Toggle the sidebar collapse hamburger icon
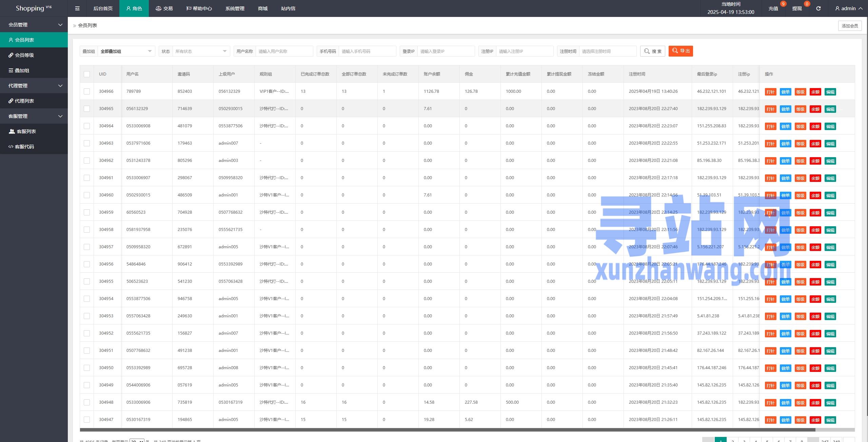 pyautogui.click(x=77, y=8)
